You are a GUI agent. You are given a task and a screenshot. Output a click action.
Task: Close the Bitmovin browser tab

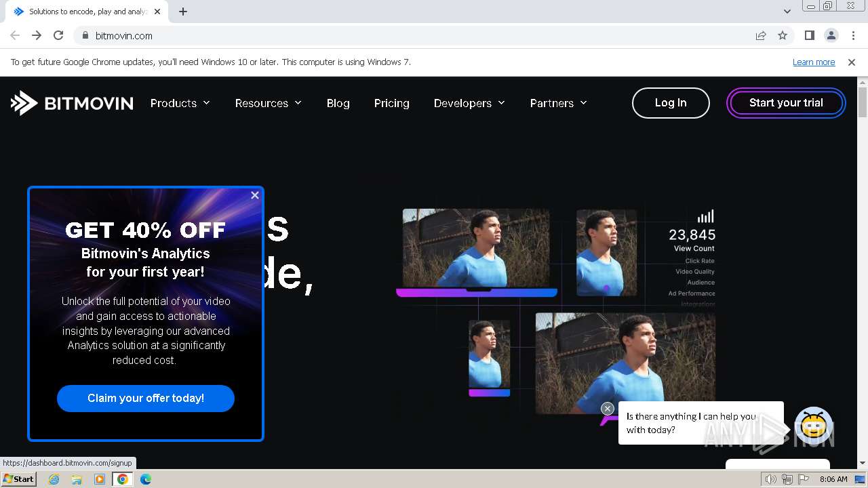pyautogui.click(x=157, y=12)
